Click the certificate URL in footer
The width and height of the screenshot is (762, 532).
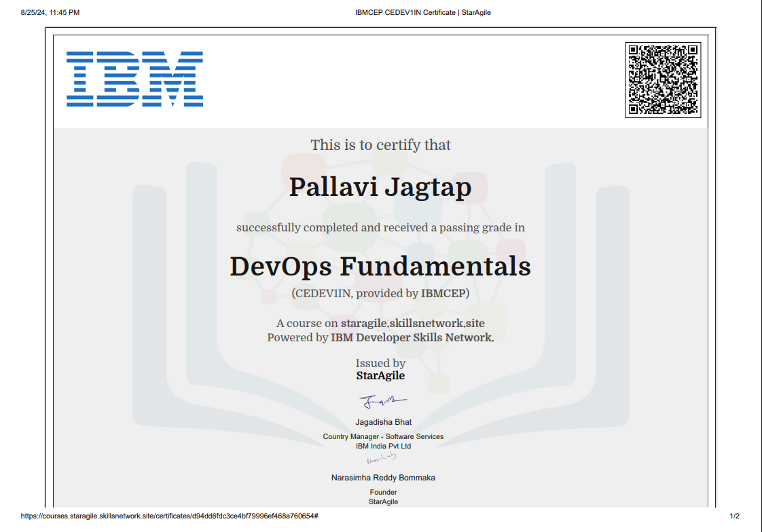click(x=169, y=516)
